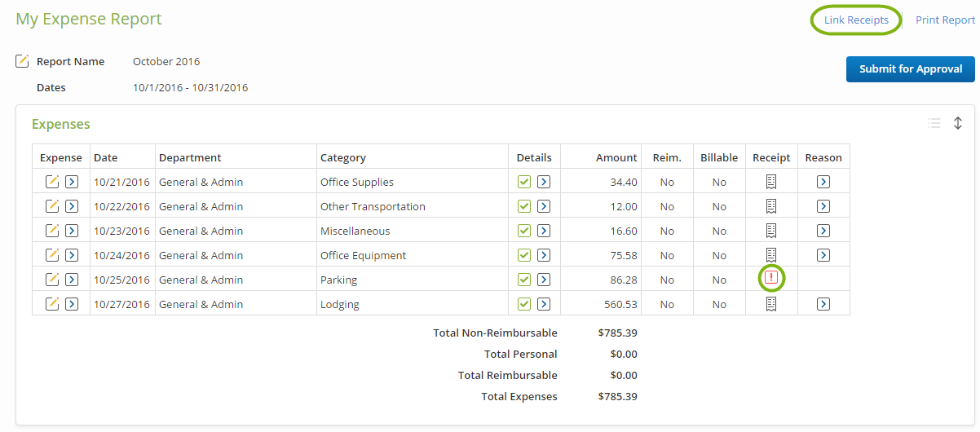Toggle the Details checkbox for Miscellaneous
The image size is (980, 432).
pyautogui.click(x=524, y=231)
